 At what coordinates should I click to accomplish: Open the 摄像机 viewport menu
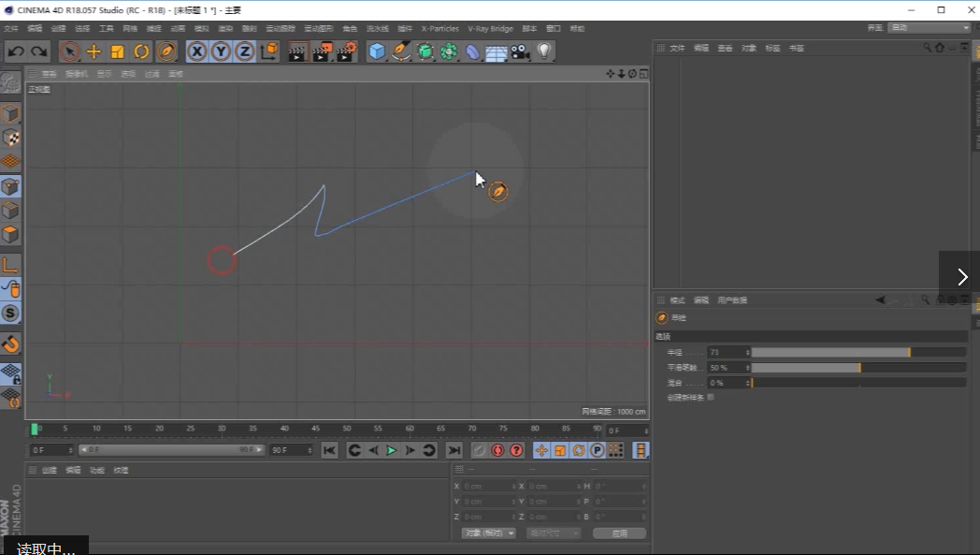click(x=77, y=74)
